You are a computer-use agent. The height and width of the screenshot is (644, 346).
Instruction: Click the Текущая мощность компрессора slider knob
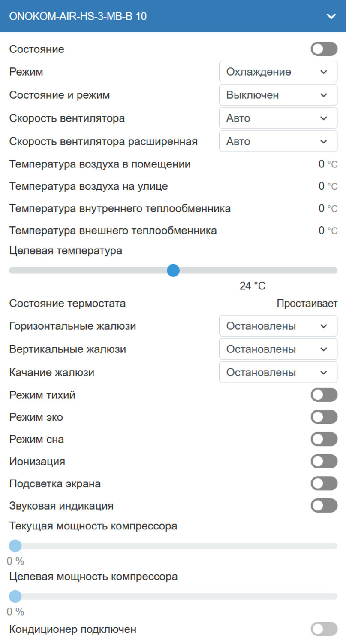tap(15, 546)
